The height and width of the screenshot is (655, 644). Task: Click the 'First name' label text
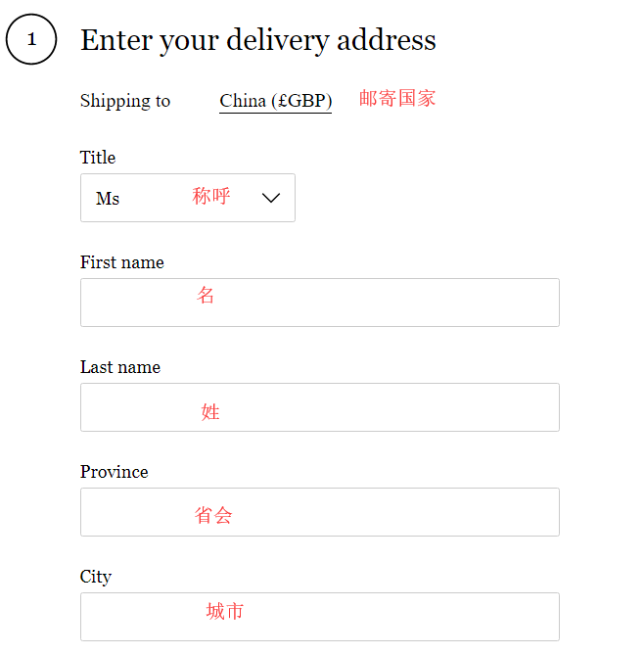coord(122,262)
